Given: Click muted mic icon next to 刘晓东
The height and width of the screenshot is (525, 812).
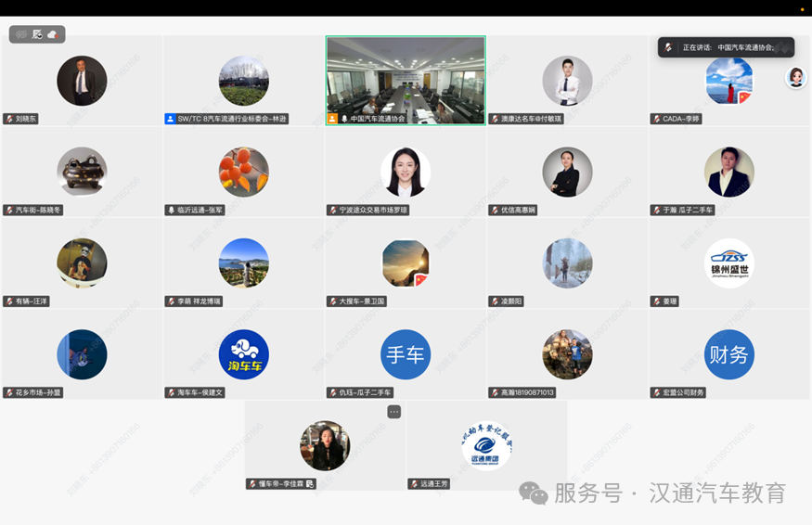Looking at the screenshot, I should (x=9, y=119).
